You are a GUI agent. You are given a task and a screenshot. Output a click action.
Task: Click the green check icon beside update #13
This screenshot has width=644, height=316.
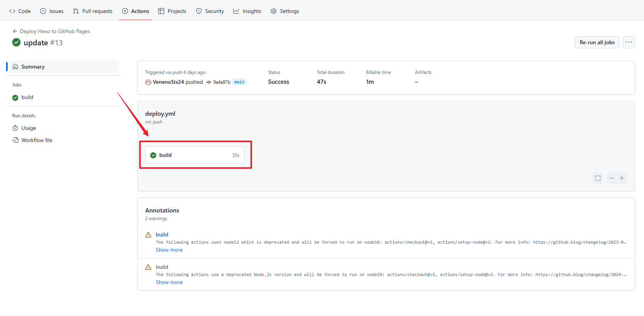16,42
